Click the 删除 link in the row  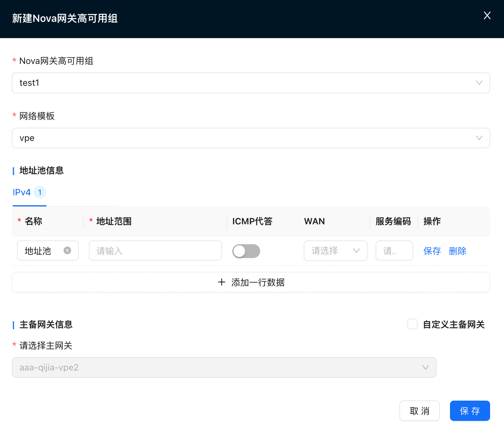click(x=457, y=251)
